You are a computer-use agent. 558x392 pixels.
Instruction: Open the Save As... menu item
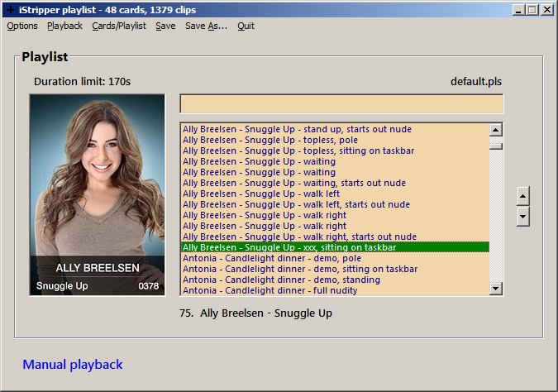(x=206, y=26)
